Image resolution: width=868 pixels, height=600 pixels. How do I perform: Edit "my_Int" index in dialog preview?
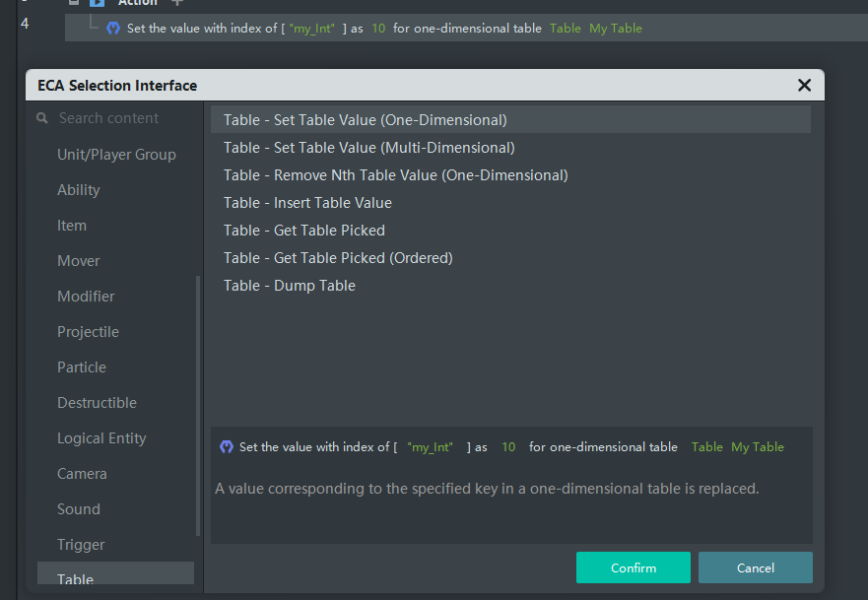pyautogui.click(x=431, y=447)
